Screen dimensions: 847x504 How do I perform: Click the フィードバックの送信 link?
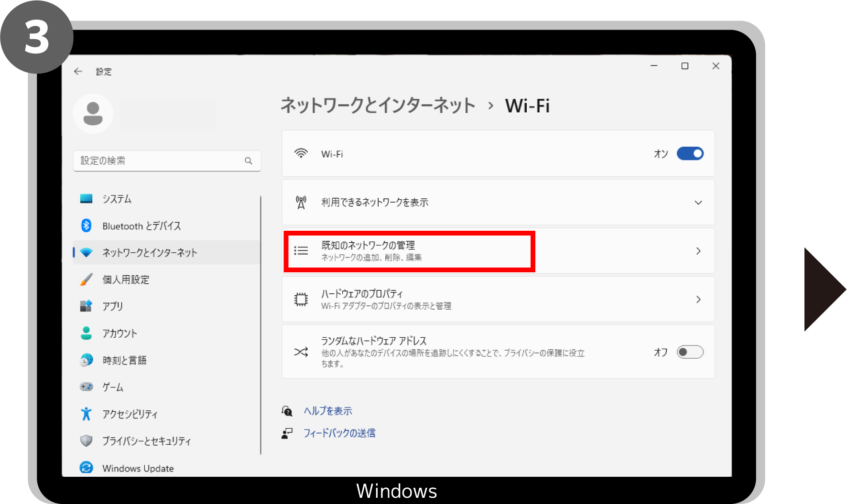click(x=339, y=433)
